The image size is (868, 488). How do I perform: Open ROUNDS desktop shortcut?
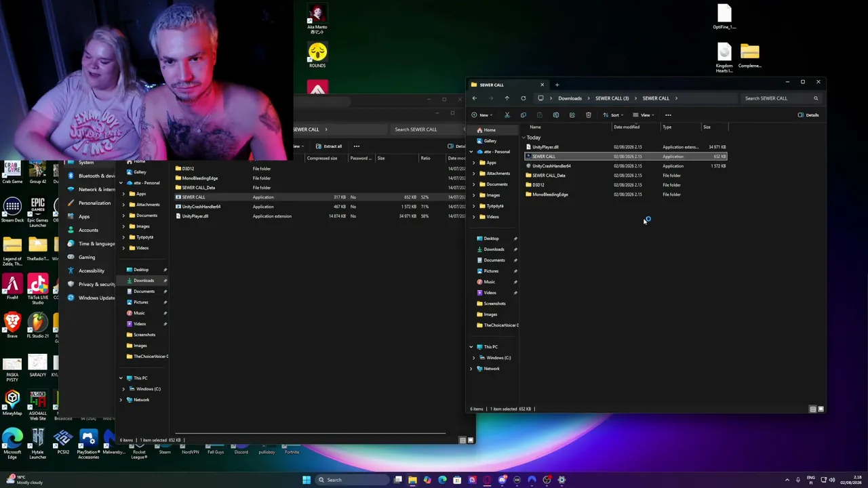317,56
